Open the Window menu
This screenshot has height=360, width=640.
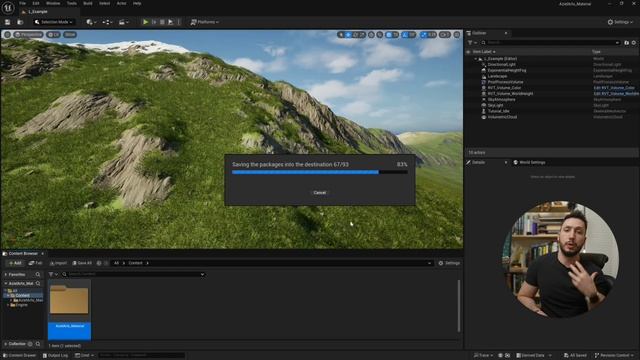[53, 3]
